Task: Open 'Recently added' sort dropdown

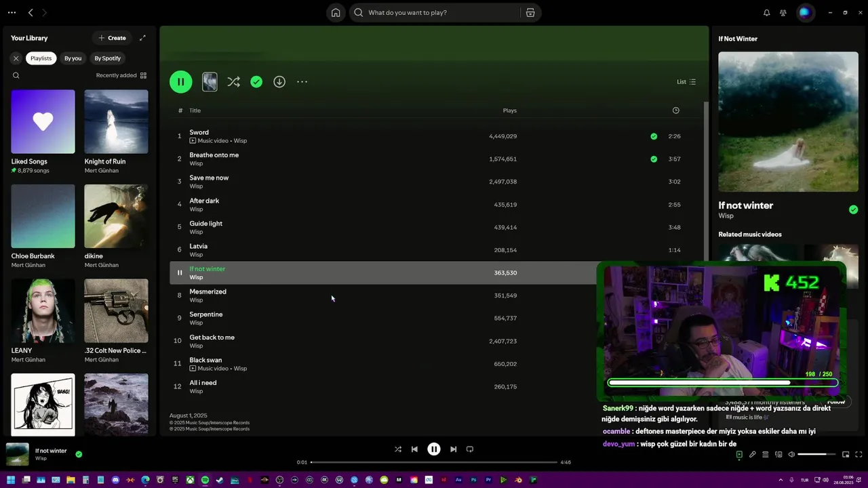Action: tap(121, 75)
